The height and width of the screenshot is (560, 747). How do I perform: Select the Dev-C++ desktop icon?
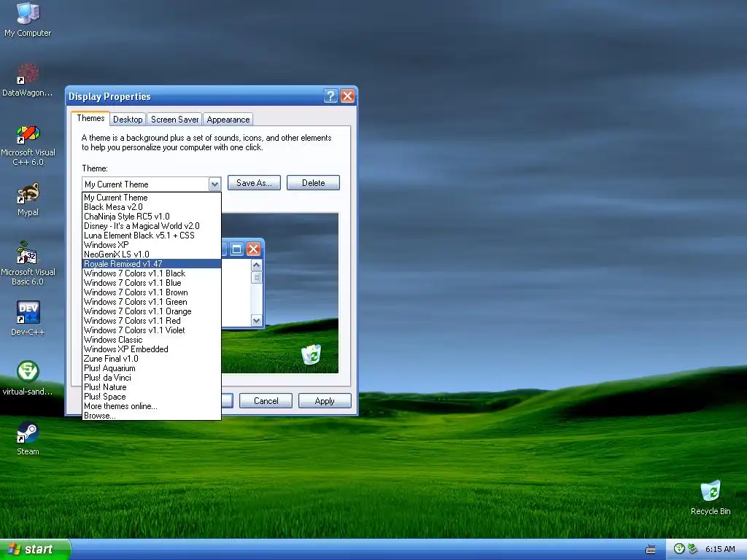click(28, 318)
